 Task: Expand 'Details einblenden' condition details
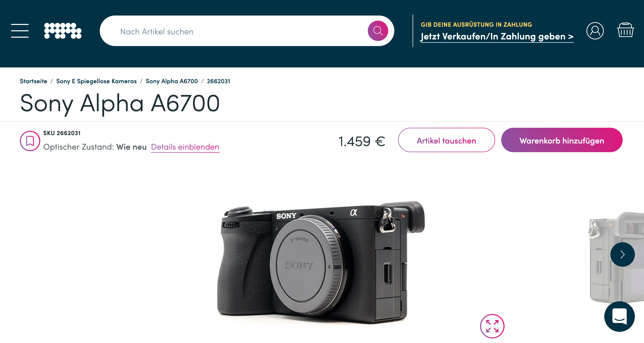[x=185, y=147]
